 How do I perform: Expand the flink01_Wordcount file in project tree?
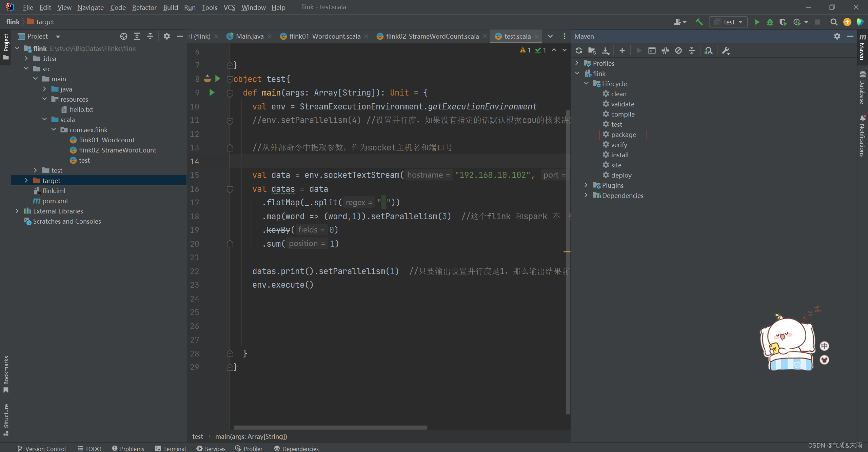(x=106, y=139)
